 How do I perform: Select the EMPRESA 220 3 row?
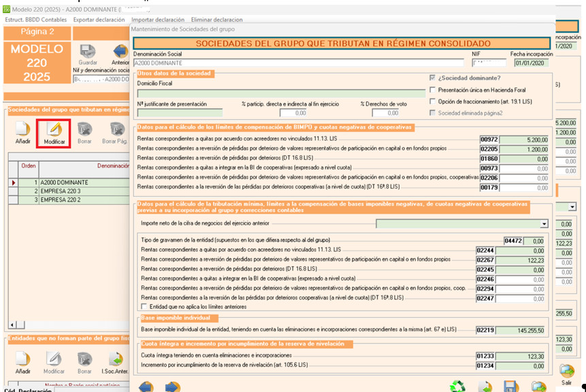[69, 191]
